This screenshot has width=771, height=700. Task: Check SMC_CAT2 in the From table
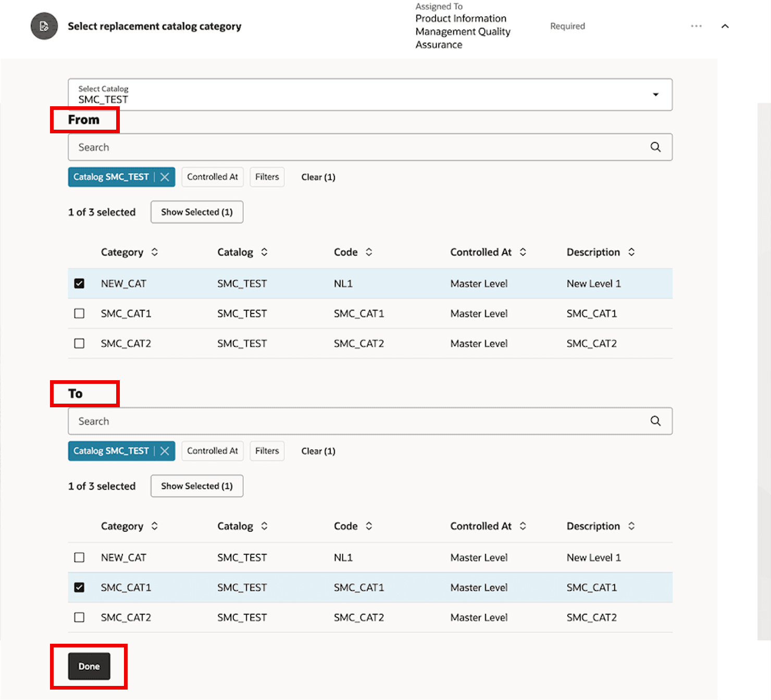pos(79,343)
